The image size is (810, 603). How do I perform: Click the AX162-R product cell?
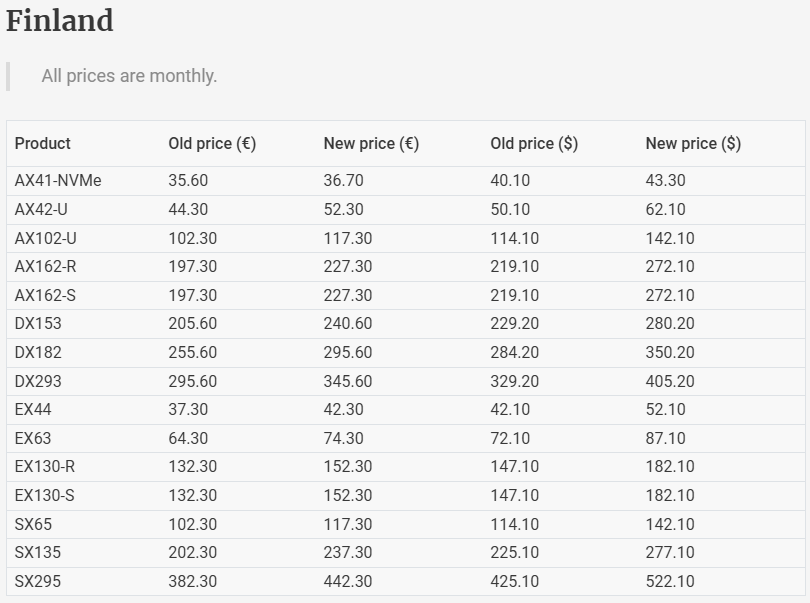tap(46, 267)
